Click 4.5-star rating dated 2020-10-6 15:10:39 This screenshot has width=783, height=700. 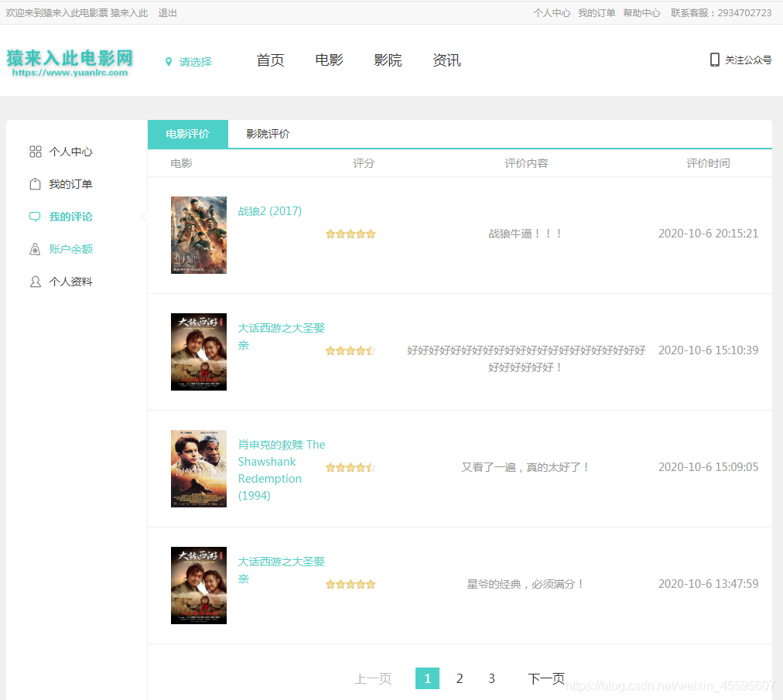coord(350,350)
